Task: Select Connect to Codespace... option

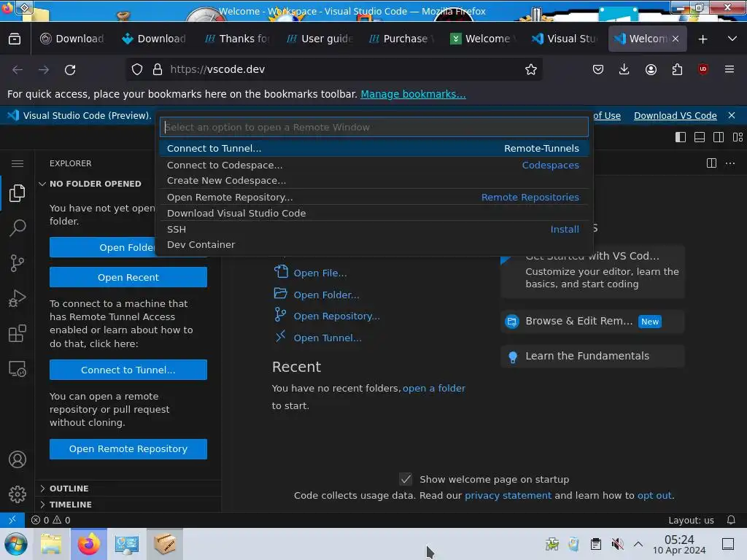Action: (374, 166)
